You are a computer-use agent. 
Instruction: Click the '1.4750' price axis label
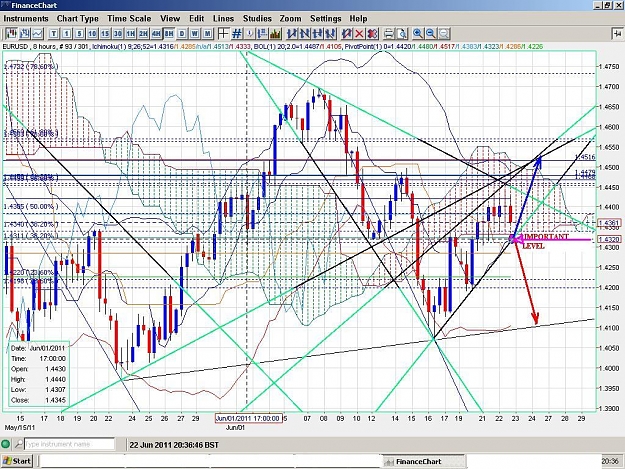pyautogui.click(x=609, y=67)
